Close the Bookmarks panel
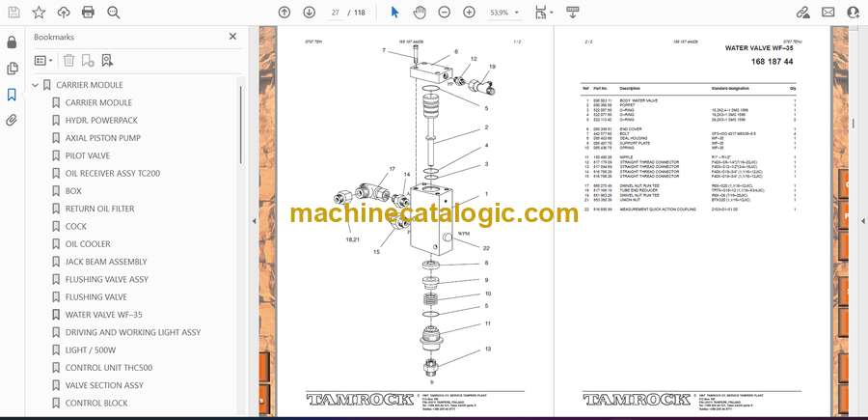The image size is (868, 420). (232, 37)
